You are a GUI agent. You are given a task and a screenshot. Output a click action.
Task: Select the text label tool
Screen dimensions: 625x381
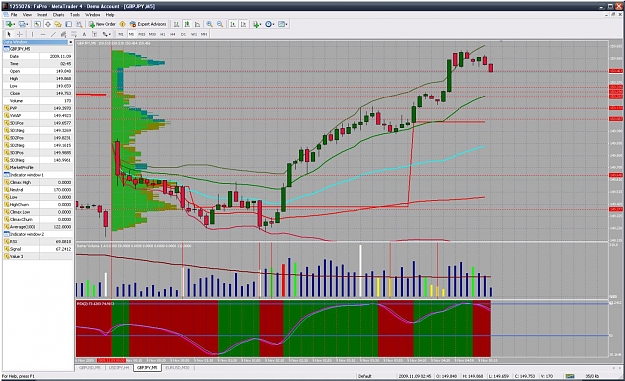tap(94, 34)
